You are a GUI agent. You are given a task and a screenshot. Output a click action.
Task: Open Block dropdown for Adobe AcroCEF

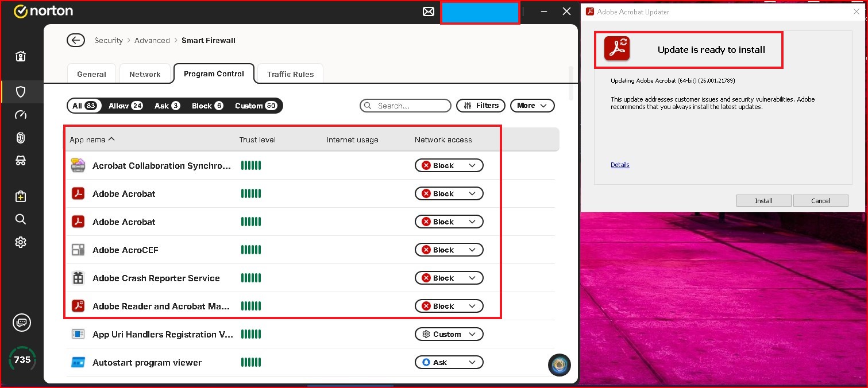(x=449, y=250)
